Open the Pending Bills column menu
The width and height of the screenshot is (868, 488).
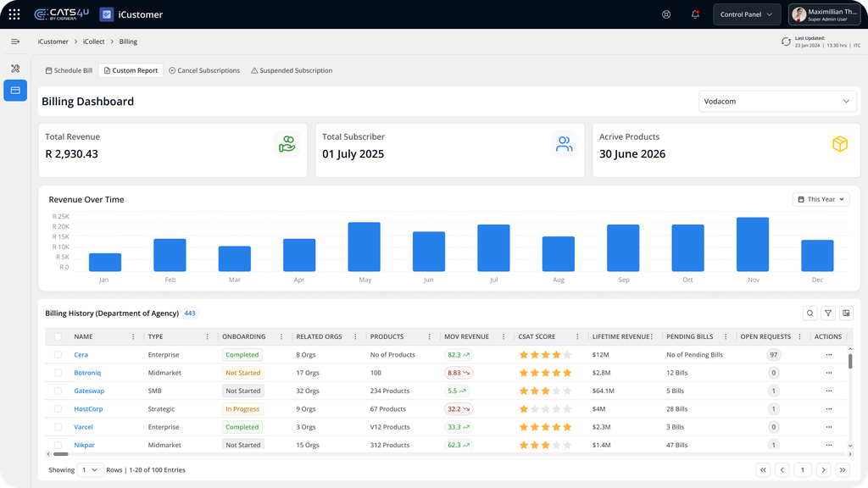point(726,336)
